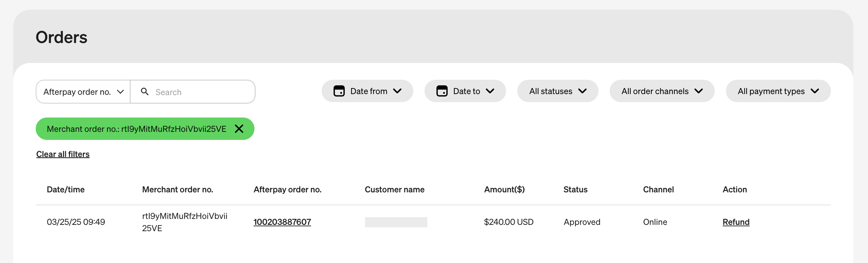Click the Amount($) column header
Screen dimensions: 868x263
coord(504,190)
